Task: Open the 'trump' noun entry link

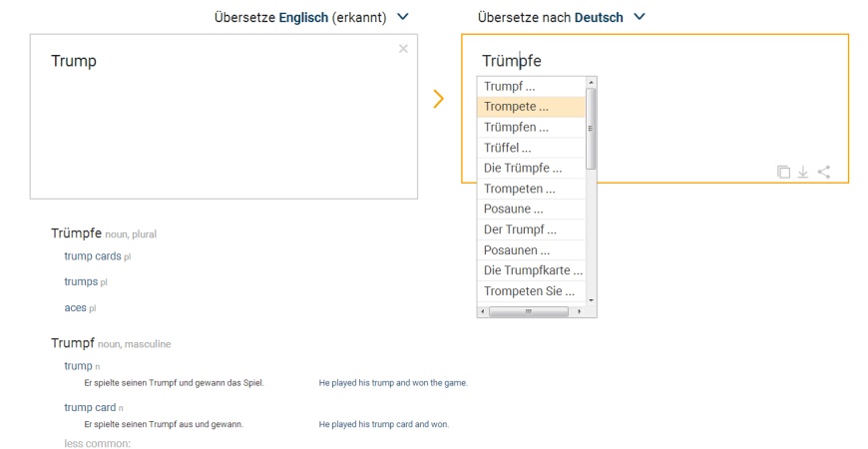Action: pyautogui.click(x=78, y=366)
